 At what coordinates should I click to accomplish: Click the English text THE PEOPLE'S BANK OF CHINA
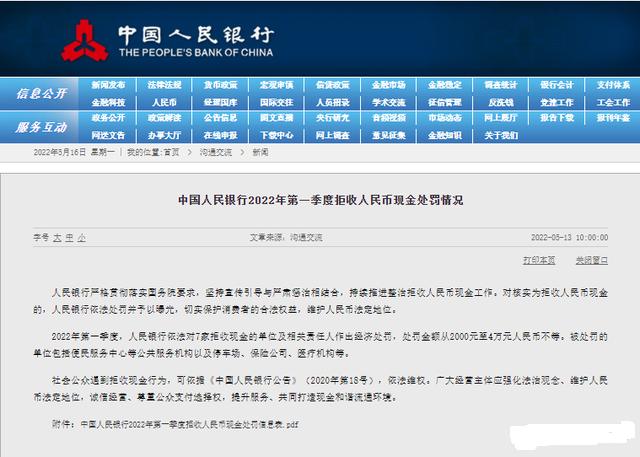coord(196,53)
